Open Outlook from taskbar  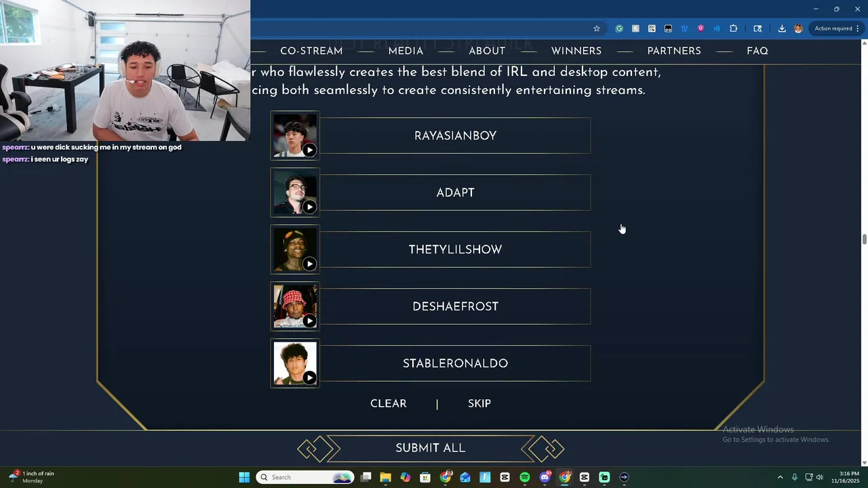[465, 477]
